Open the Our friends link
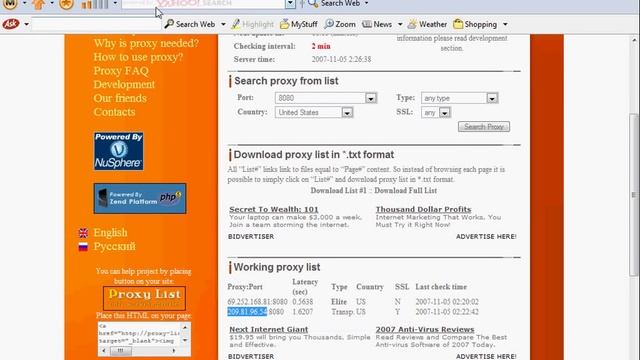Image resolution: width=640 pixels, height=360 pixels. pyautogui.click(x=120, y=98)
